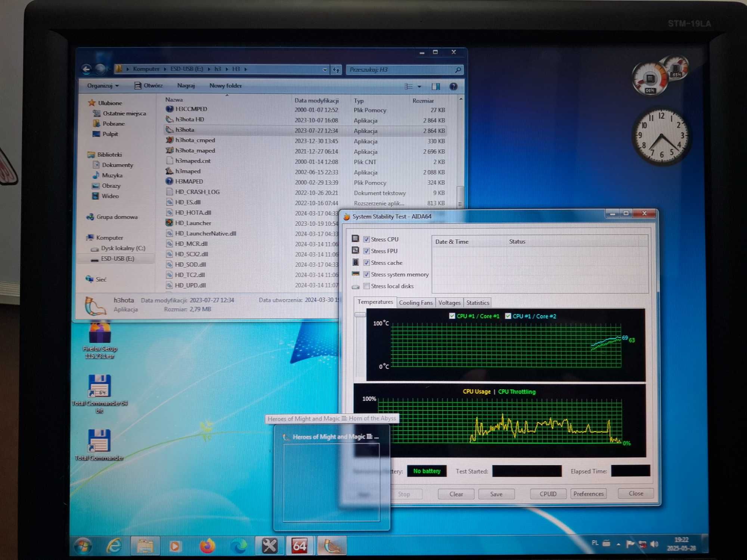This screenshot has height=560, width=747.
Task: Open the Explorer help icon
Action: [x=453, y=87]
